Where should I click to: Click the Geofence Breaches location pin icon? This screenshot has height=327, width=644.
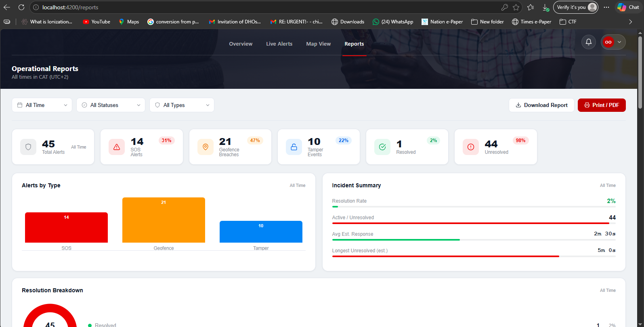(x=206, y=147)
